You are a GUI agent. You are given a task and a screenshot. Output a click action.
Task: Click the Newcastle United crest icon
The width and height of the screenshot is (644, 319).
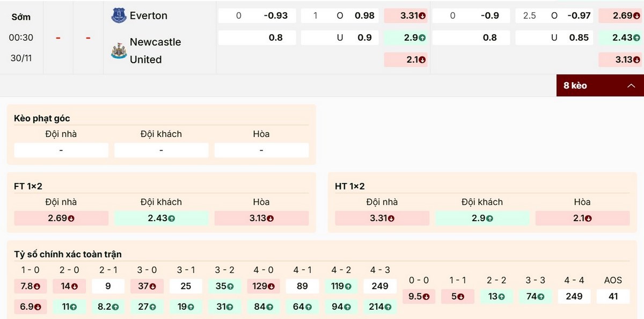point(119,51)
